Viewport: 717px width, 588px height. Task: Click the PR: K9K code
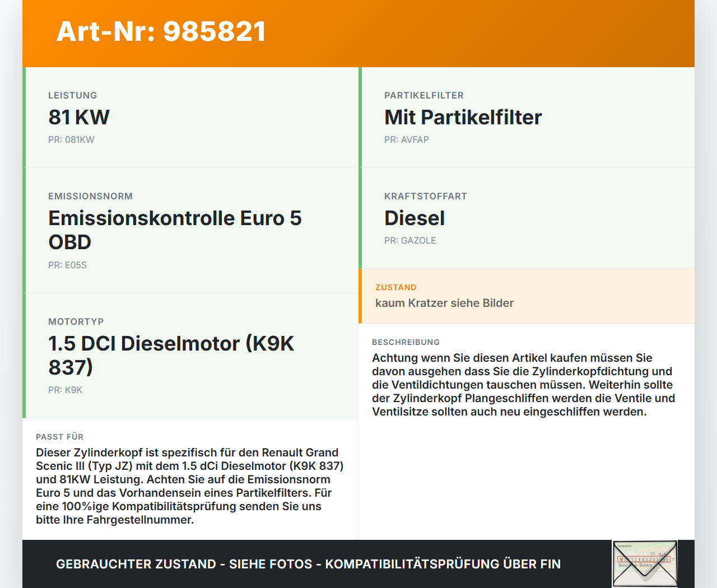point(65,390)
